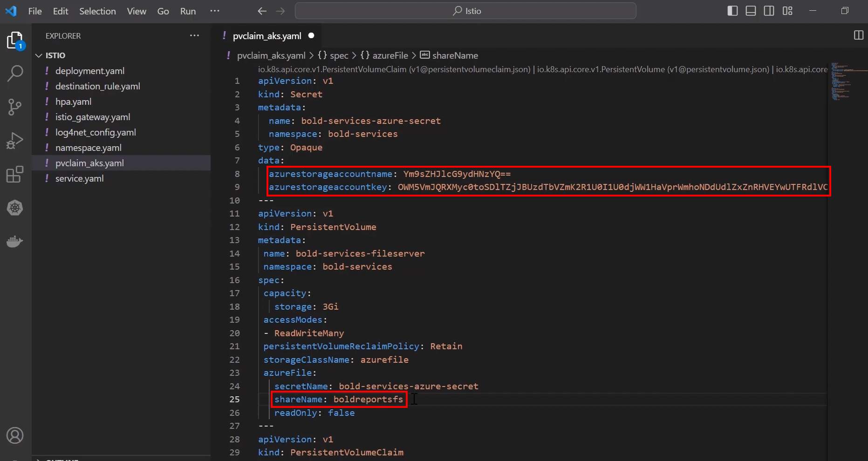Screen dimensions: 868x461
Task: Click the minimap at editor right
Action: click(847, 81)
